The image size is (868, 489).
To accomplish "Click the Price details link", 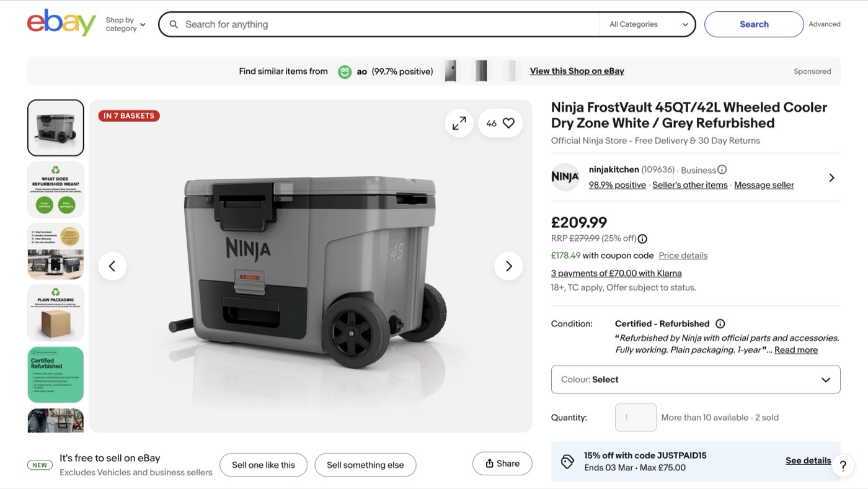I will click(683, 256).
